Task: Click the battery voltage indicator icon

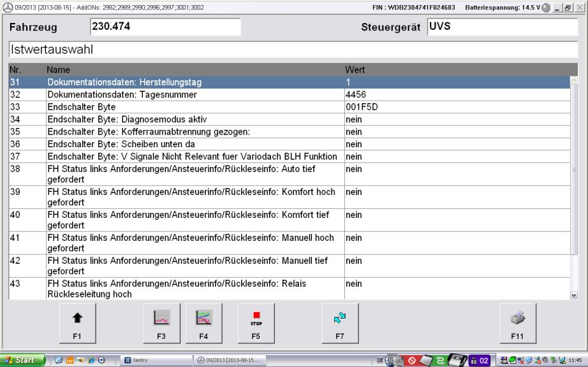Action: click(547, 8)
